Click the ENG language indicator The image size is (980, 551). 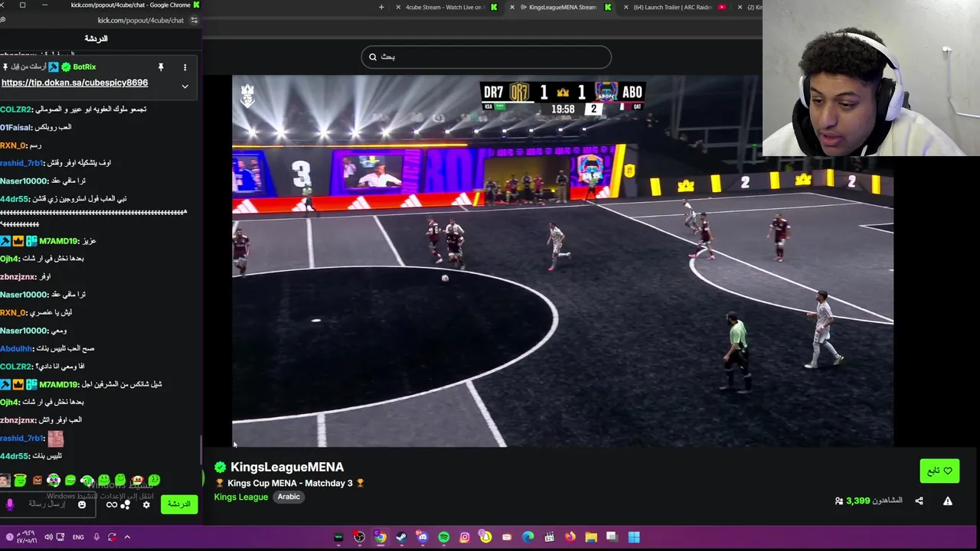coord(78,537)
